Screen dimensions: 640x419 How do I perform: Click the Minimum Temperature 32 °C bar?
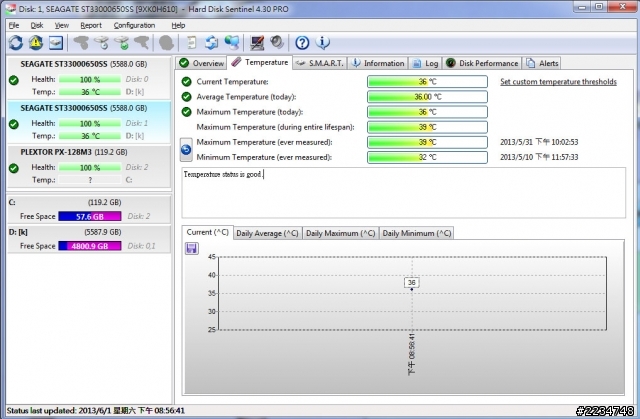click(x=427, y=157)
